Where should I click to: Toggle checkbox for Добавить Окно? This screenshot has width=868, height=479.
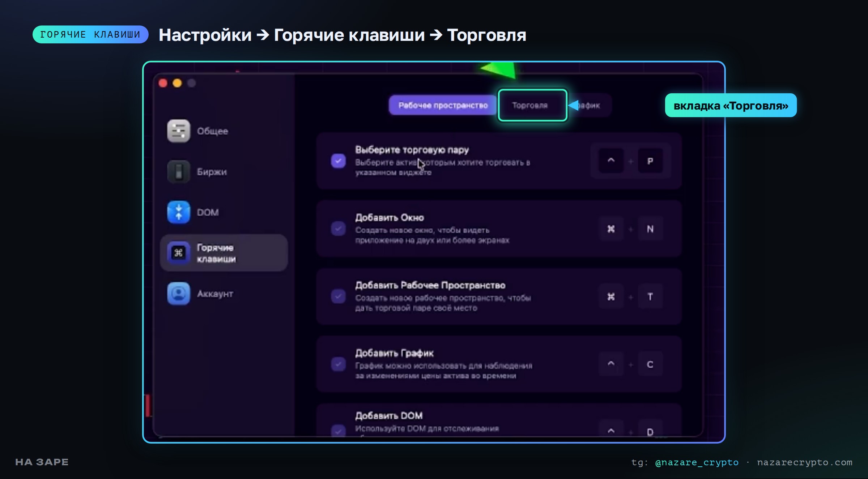click(338, 228)
